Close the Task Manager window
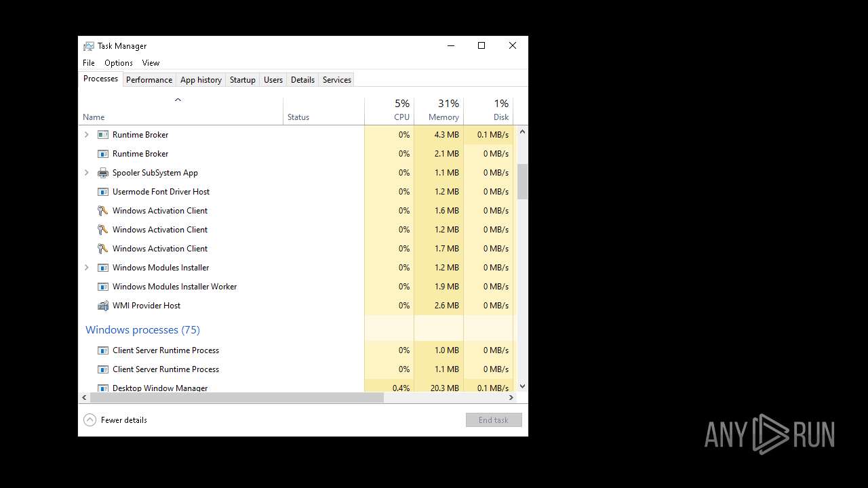 tap(513, 46)
